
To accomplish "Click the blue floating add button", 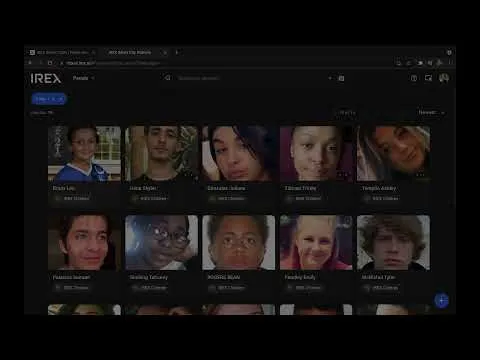I will [x=441, y=301].
